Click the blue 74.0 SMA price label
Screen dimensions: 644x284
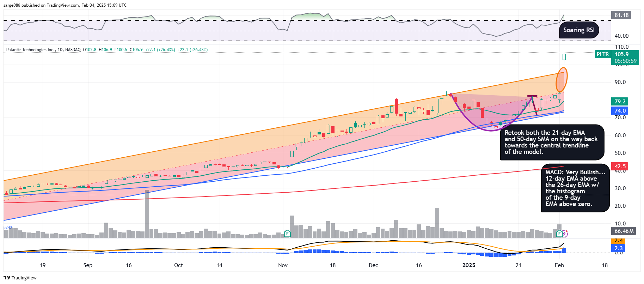coord(620,111)
